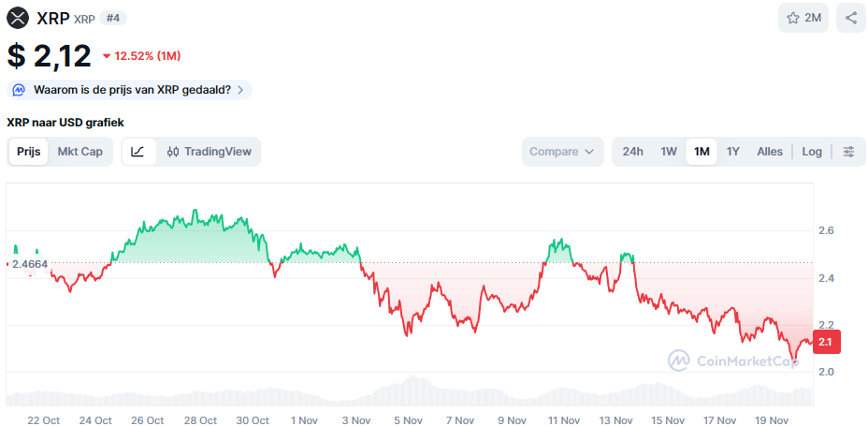Click the red 2.1 current price marker

(x=827, y=342)
